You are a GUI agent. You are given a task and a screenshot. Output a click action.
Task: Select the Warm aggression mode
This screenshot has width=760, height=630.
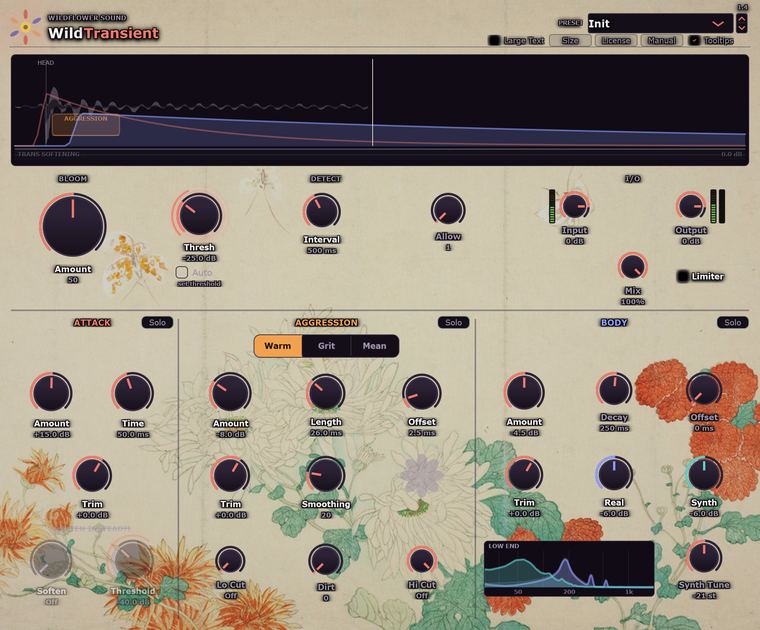pyautogui.click(x=278, y=346)
